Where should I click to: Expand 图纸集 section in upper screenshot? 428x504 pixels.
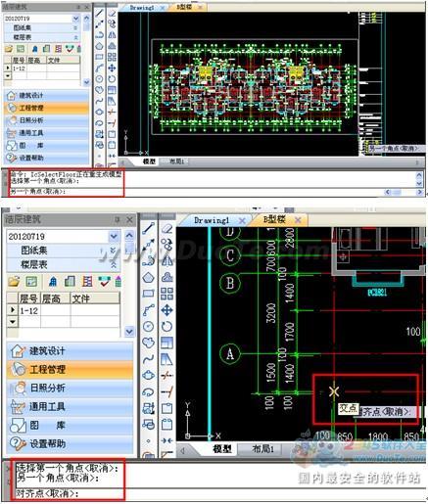tap(75, 28)
